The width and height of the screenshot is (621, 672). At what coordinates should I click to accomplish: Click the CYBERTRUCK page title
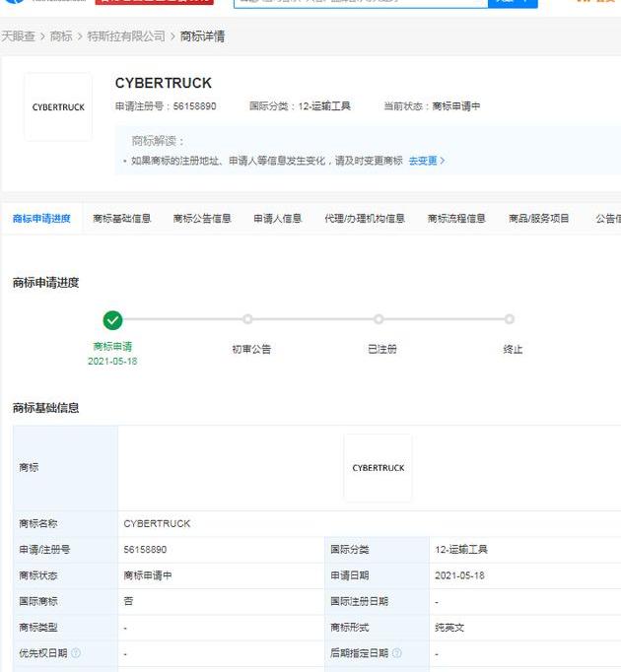(164, 83)
